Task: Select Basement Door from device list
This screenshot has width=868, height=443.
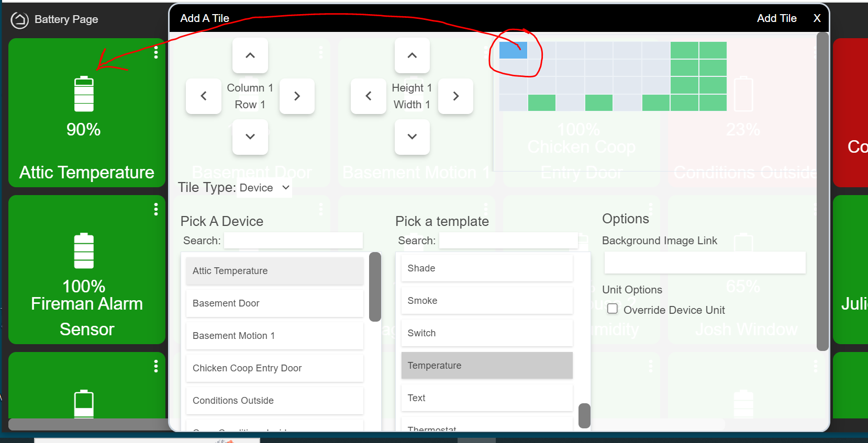Action: click(274, 303)
